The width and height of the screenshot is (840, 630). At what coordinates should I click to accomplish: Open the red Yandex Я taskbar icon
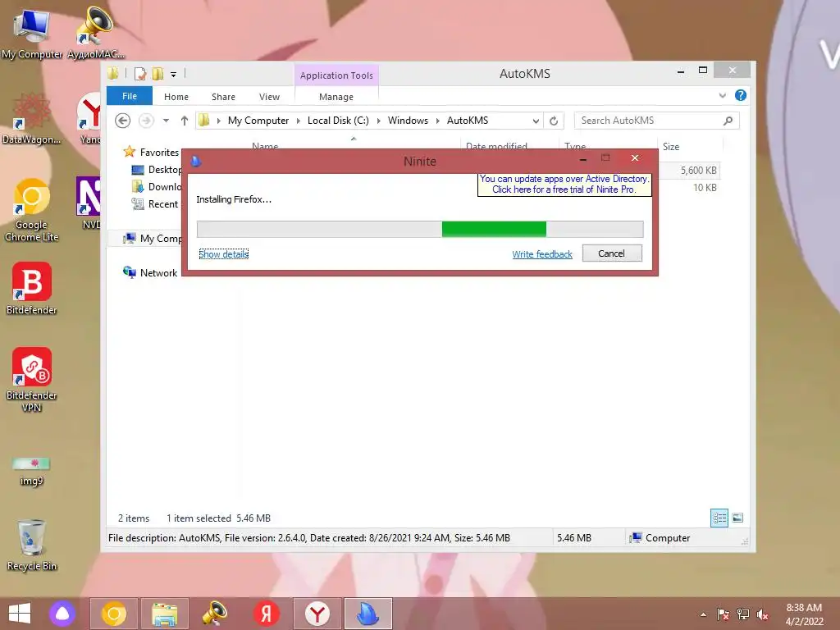pyautogui.click(x=267, y=614)
